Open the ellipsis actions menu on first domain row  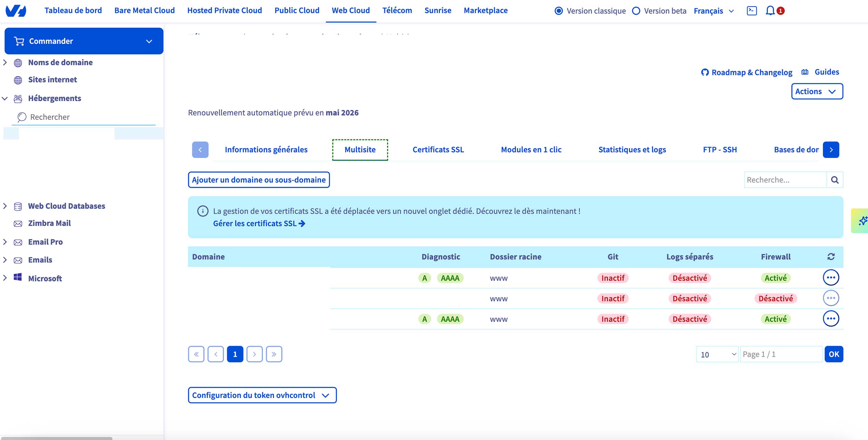coord(831,278)
